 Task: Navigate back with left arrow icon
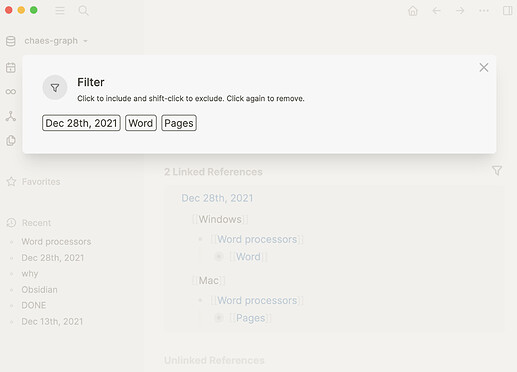[x=436, y=11]
